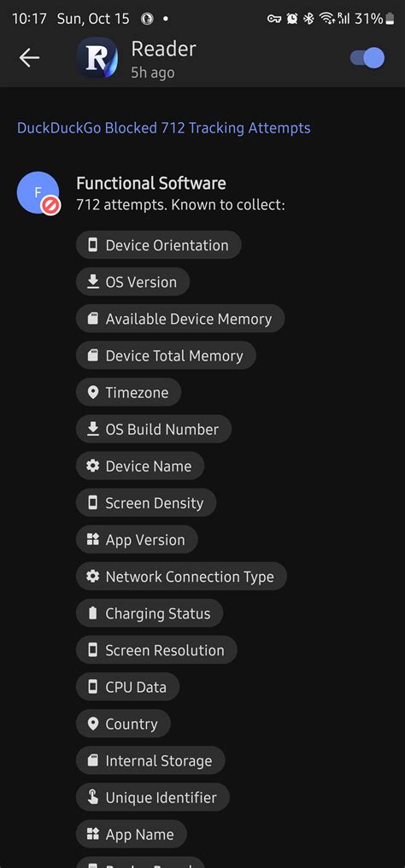Tap the grid icon on App Version
Viewport: 405px width, 868px height.
pyautogui.click(x=93, y=540)
